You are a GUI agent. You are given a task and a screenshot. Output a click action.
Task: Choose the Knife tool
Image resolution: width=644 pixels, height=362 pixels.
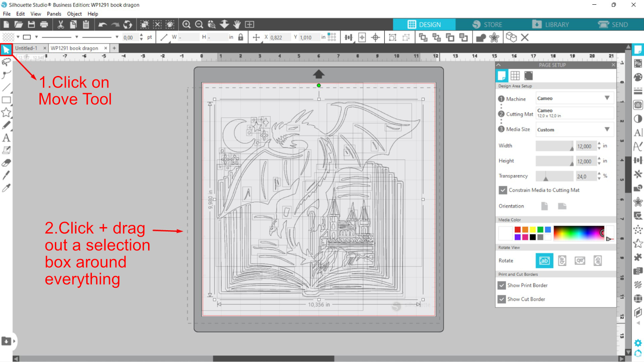(6, 175)
